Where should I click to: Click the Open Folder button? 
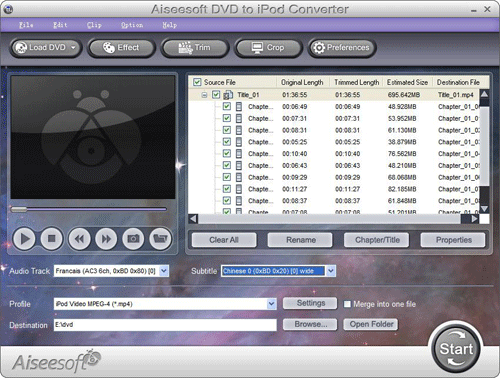coord(371,324)
